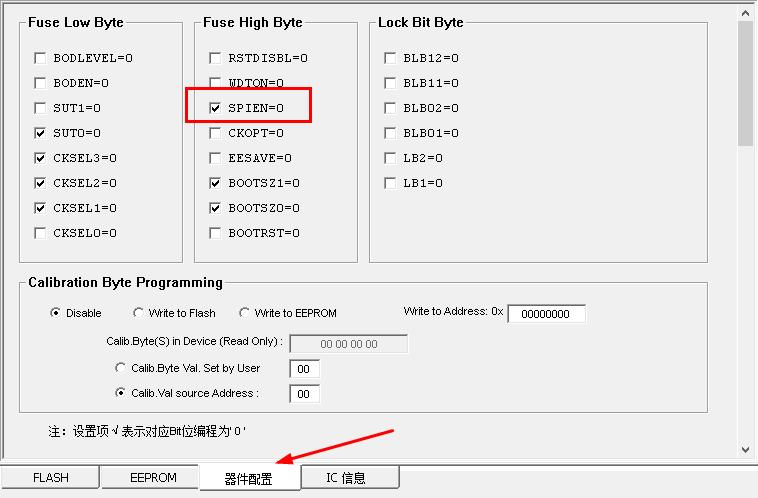Select the Write to Flash radio option

point(139,313)
